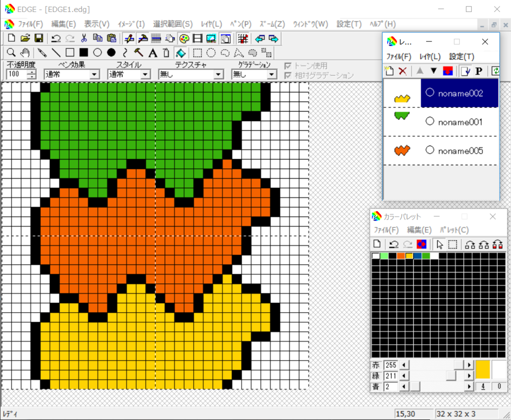Copy selection in main toolbar
This screenshot has width=511, height=420.
point(97,38)
